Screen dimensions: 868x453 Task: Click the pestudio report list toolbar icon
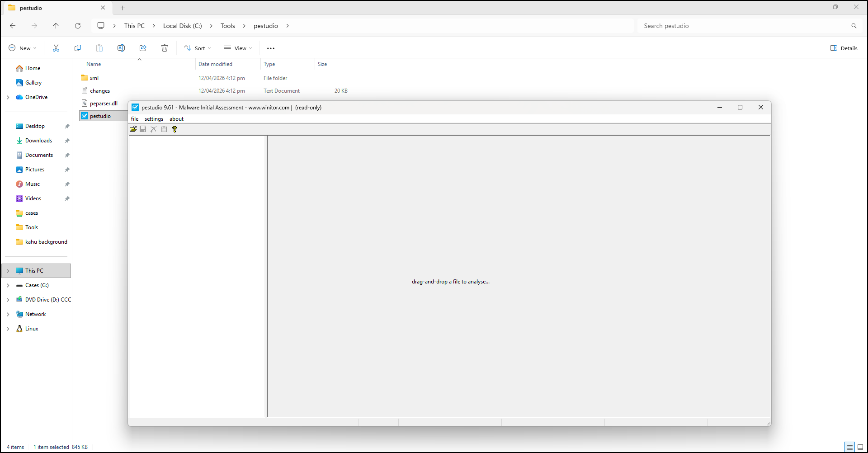[164, 129]
